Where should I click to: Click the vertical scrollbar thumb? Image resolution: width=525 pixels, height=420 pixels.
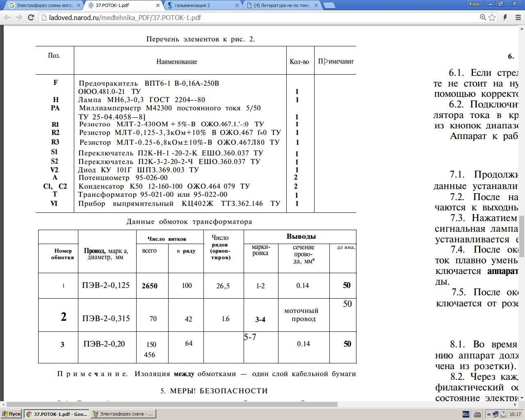click(522, 236)
